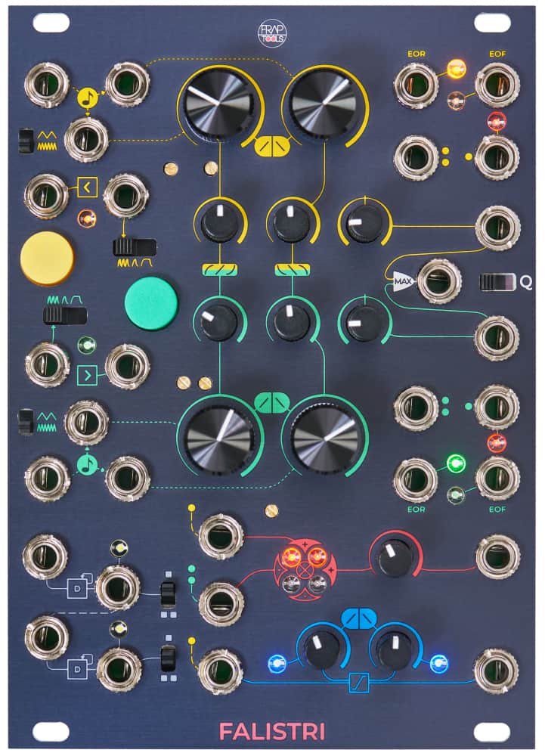The width and height of the screenshot is (545, 756).
Task: Click the red four-quadrant multiplier symbol
Action: (305, 571)
